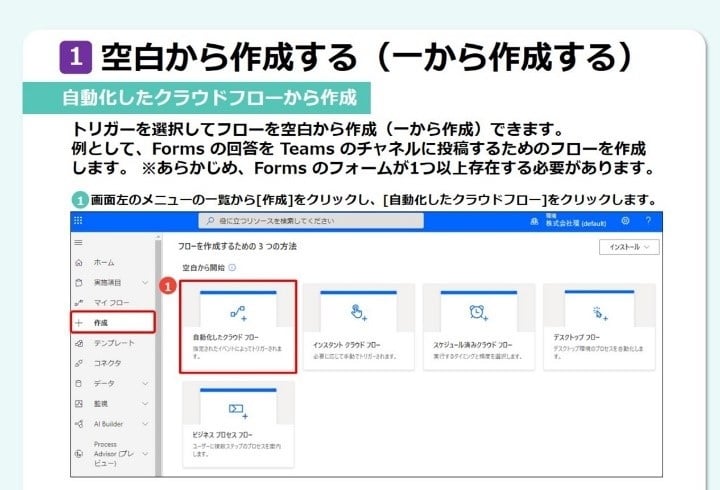720x490 pixels.
Task: Click the desktop flow cursor icon
Action: coord(600,313)
